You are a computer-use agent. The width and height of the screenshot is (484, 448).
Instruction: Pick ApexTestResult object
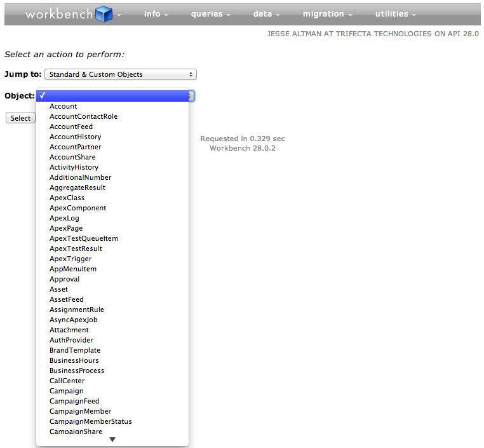click(x=112, y=249)
